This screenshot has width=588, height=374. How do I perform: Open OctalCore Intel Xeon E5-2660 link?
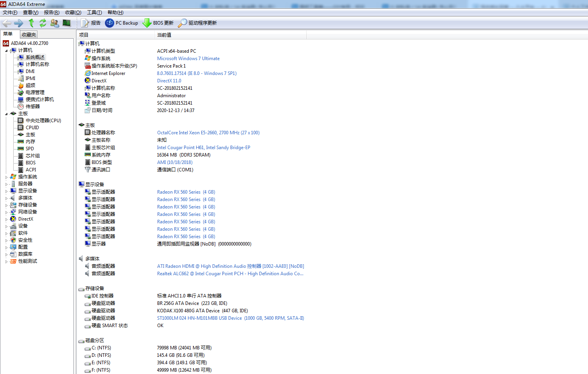click(208, 133)
